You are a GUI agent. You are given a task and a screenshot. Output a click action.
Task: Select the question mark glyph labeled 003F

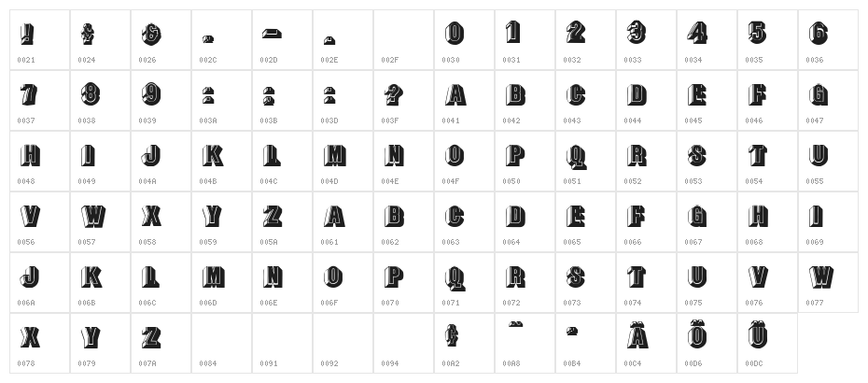click(394, 95)
